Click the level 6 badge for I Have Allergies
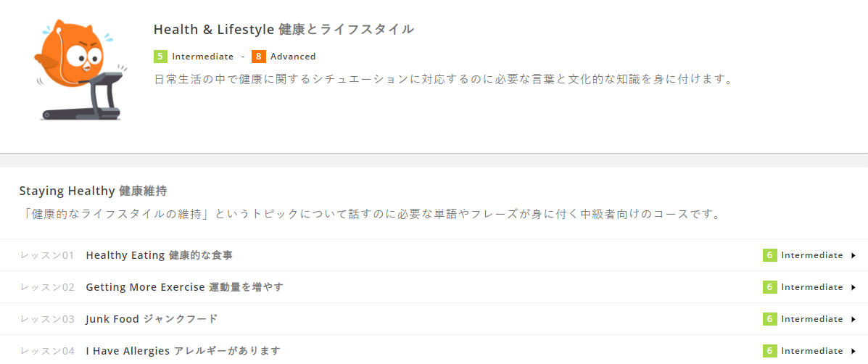Viewport: 868px width, 364px height. click(769, 351)
